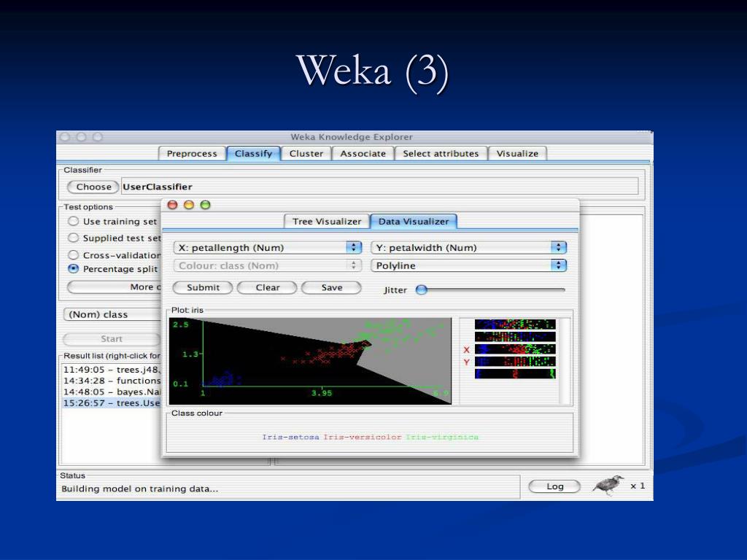Screen dimensions: 747x560
Task: Click the second attribute strip from top
Action: pos(515,337)
